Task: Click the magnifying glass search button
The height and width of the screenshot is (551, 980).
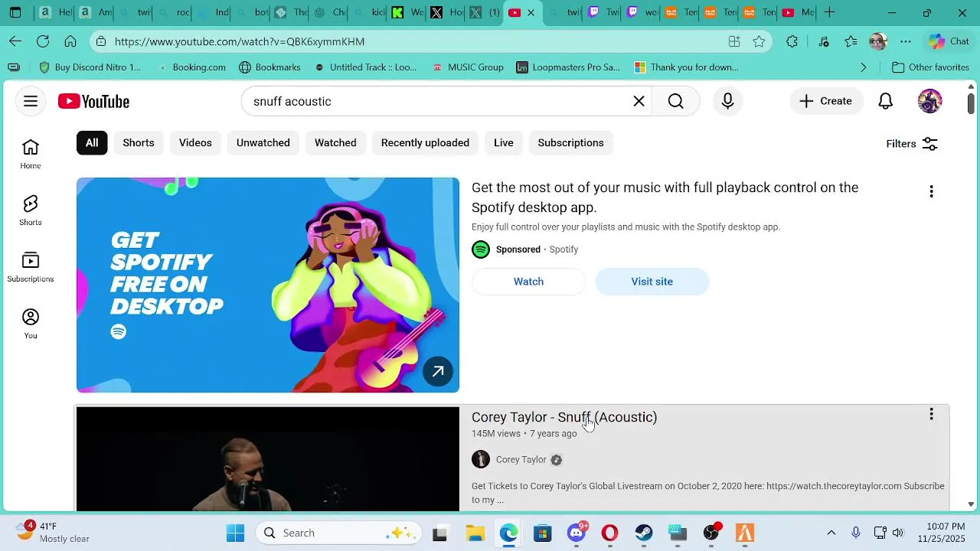Action: point(675,101)
